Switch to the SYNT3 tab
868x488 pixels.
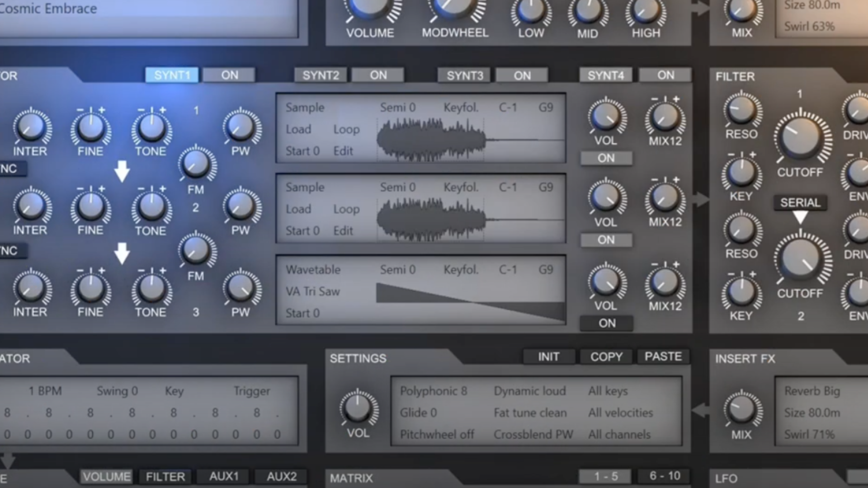click(464, 75)
